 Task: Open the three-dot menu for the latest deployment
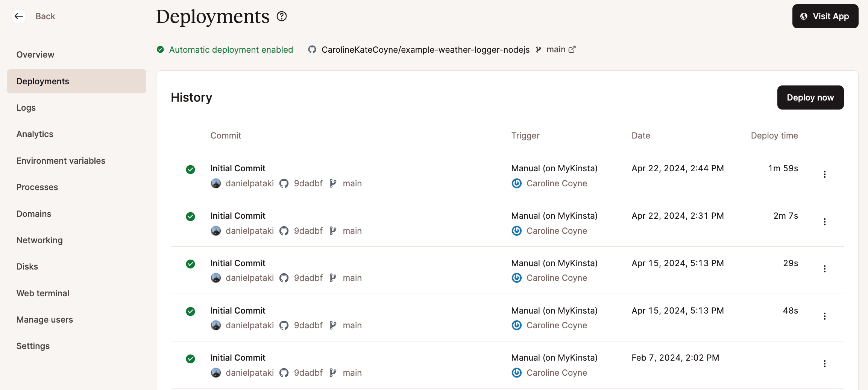pyautogui.click(x=825, y=174)
